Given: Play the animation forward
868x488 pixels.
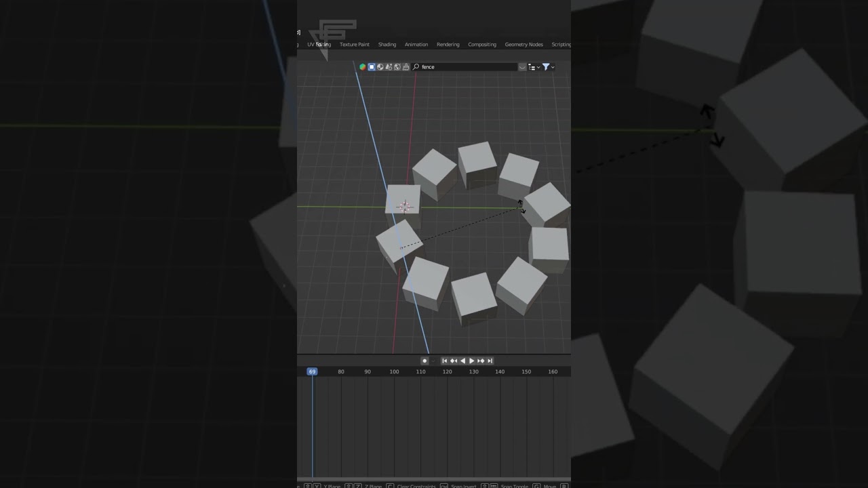Looking at the screenshot, I should 471,361.
